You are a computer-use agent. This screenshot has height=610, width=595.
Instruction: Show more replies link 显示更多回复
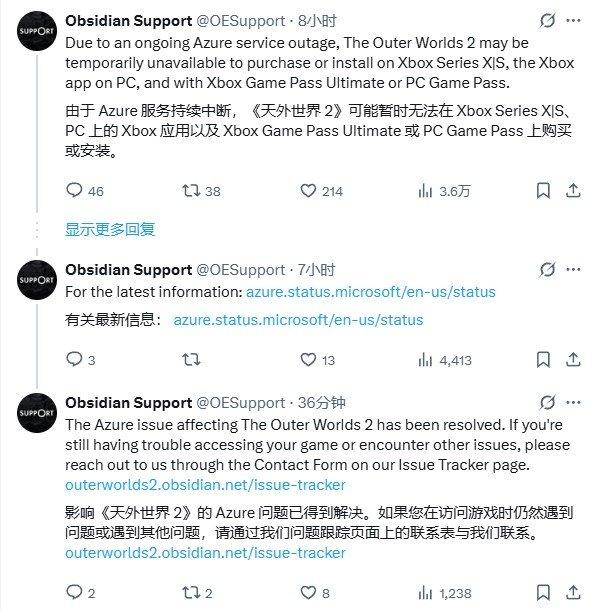(x=110, y=229)
